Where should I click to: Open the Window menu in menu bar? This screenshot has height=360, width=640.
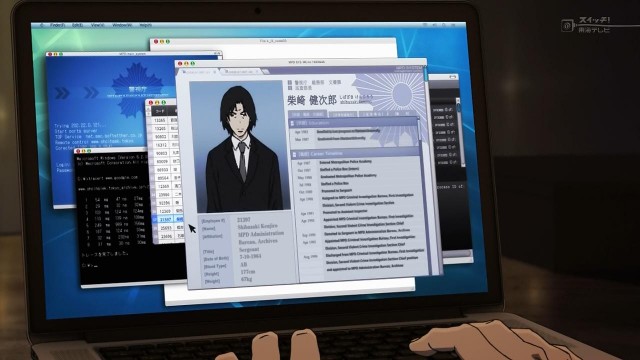click(x=122, y=25)
